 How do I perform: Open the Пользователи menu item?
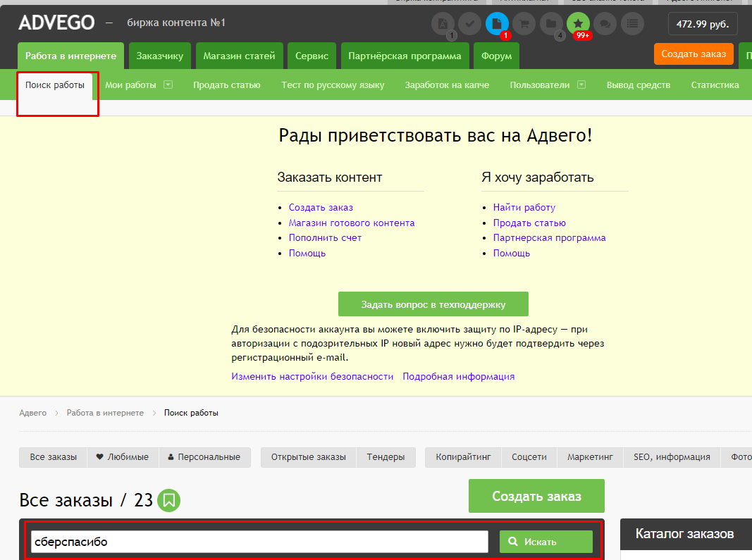[540, 85]
